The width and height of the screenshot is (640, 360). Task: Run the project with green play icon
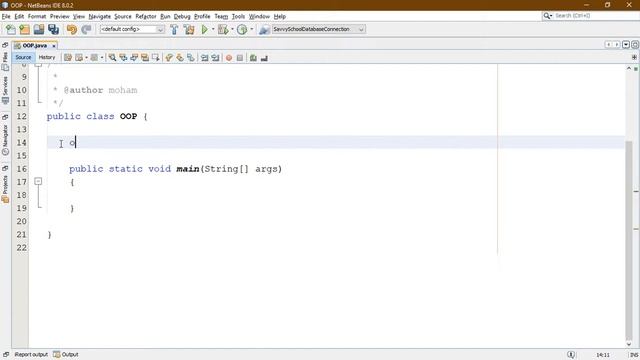tap(204, 29)
